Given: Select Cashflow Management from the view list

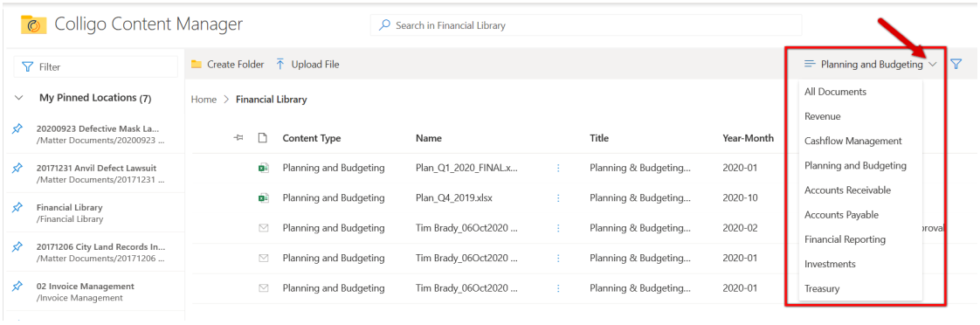Looking at the screenshot, I should (853, 141).
